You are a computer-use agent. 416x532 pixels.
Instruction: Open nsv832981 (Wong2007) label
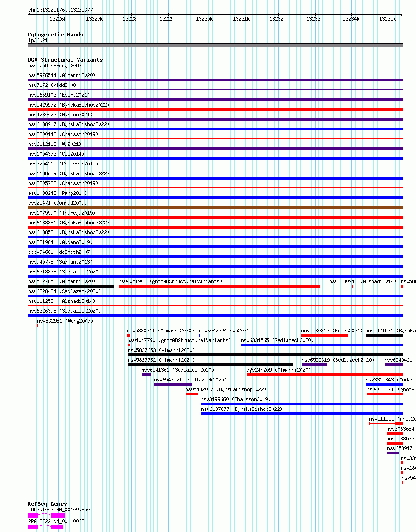65,321
